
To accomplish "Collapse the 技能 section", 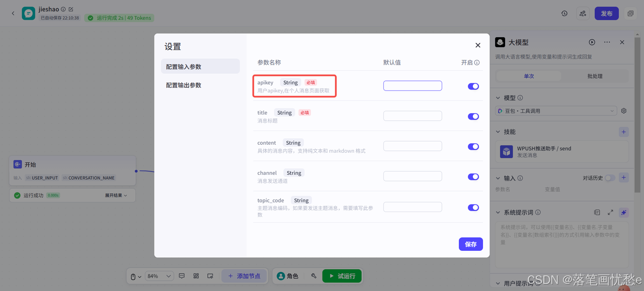I will pos(499,132).
